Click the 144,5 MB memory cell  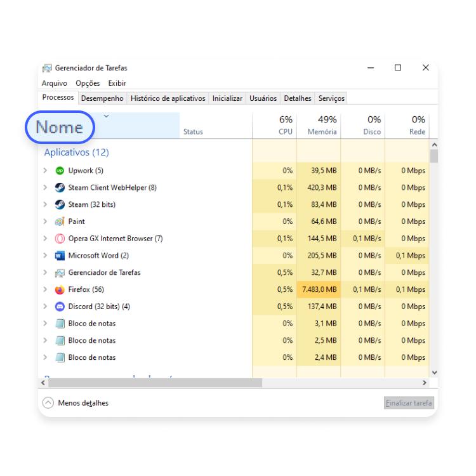point(319,239)
